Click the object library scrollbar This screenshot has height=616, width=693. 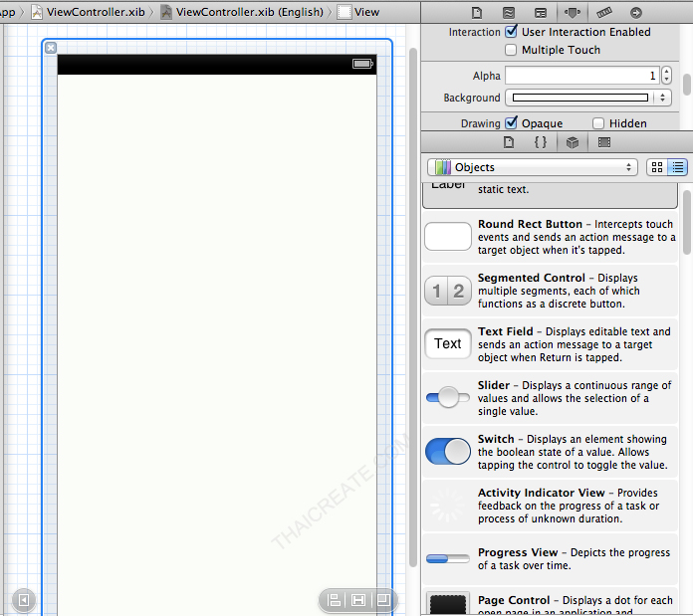click(687, 223)
